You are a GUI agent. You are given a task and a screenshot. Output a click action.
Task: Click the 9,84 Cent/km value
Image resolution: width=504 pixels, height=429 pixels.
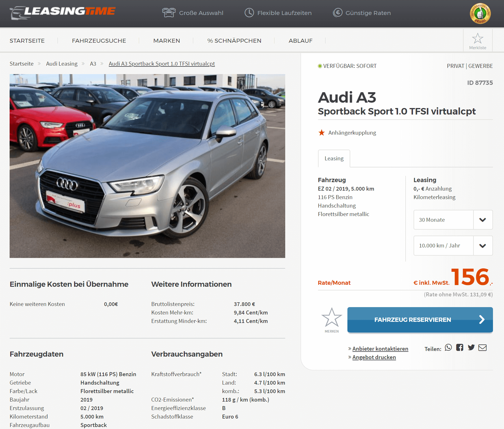click(x=251, y=312)
